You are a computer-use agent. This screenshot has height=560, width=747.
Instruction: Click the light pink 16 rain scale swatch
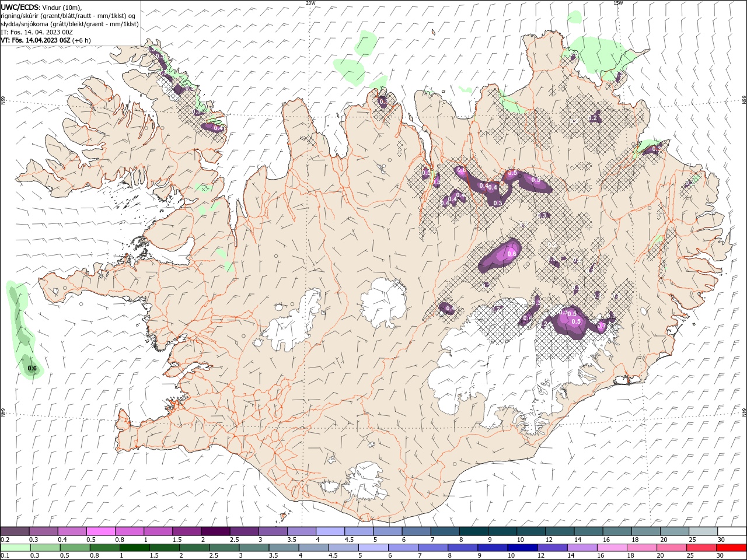[612, 548]
